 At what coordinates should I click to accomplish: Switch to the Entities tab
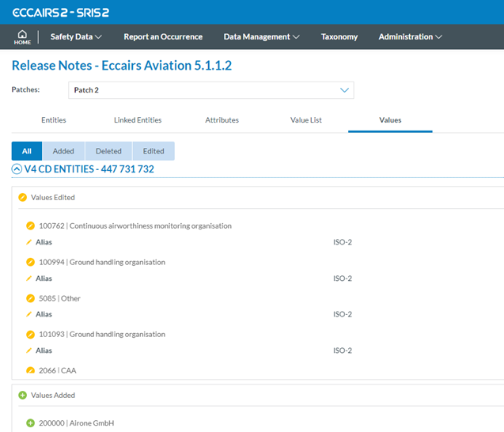54,120
